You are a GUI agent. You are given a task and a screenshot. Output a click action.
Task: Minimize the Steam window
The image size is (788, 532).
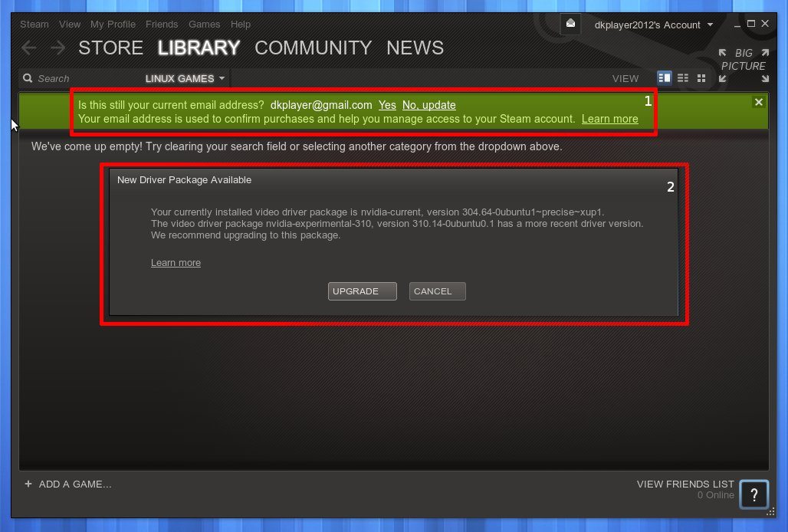coord(737,25)
